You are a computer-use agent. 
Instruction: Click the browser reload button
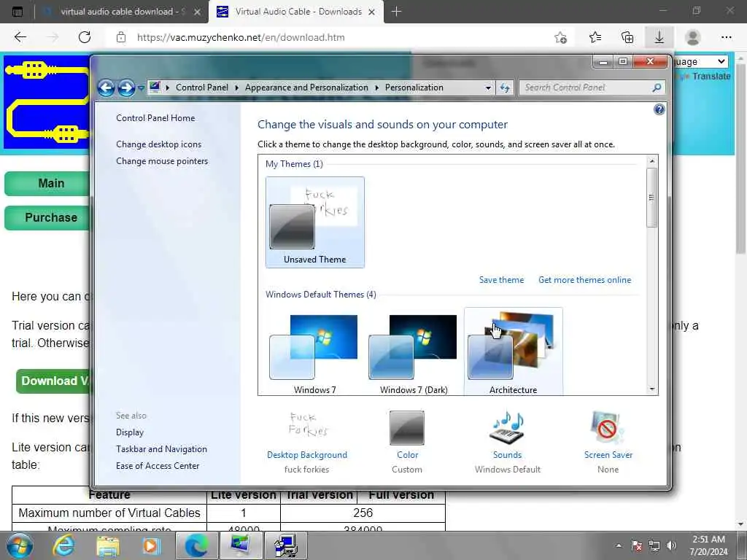pyautogui.click(x=85, y=37)
